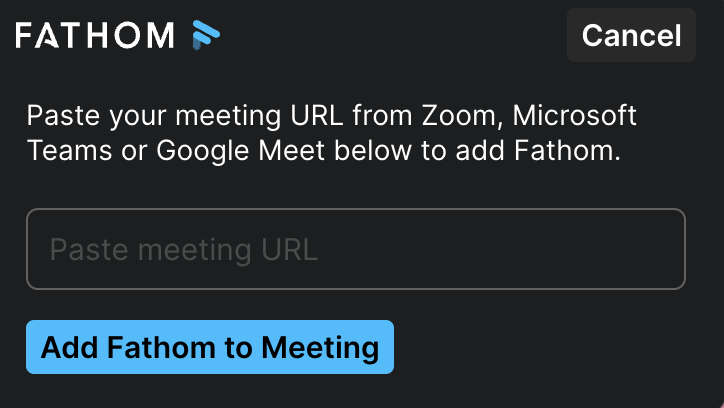Click the instruction paragraph about pasting URL
This screenshot has width=724, height=408.
[x=331, y=134]
